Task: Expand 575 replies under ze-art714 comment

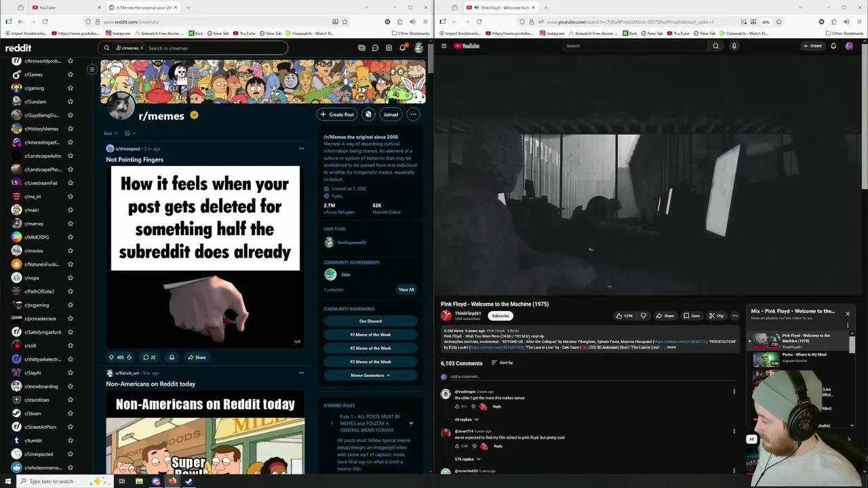Action: click(468, 460)
